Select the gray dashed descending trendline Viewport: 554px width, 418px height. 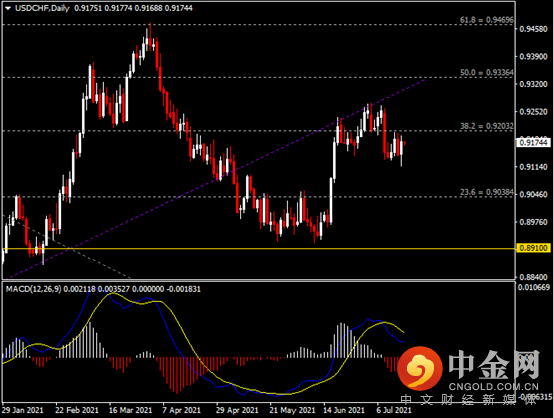(x=67, y=246)
